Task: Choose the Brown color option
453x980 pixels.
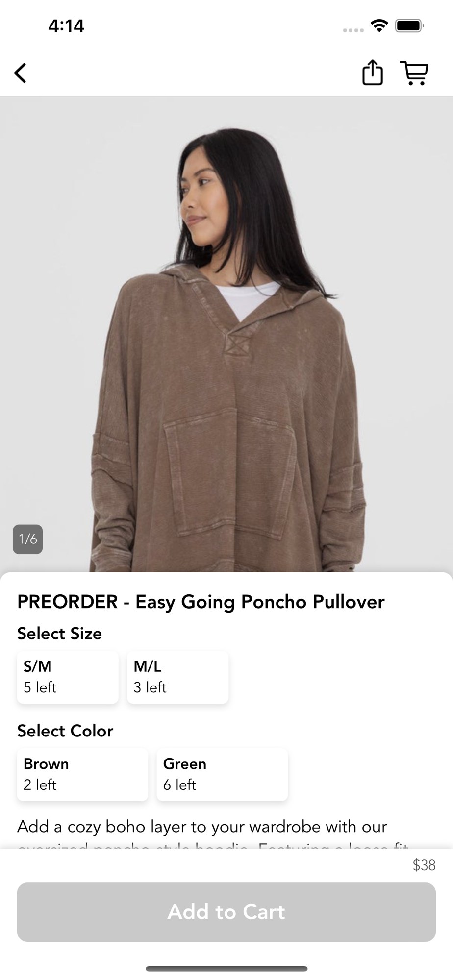Action: tap(82, 775)
